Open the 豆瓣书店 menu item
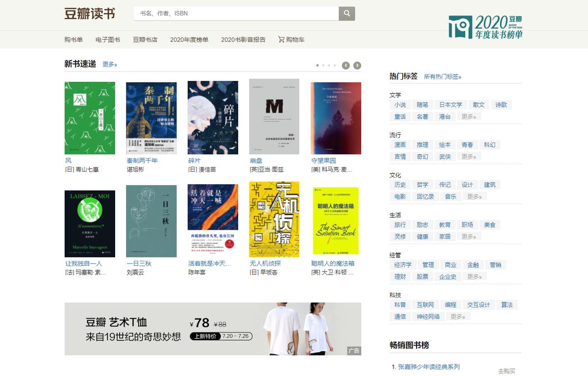This screenshot has height=376, width=588. [145, 40]
